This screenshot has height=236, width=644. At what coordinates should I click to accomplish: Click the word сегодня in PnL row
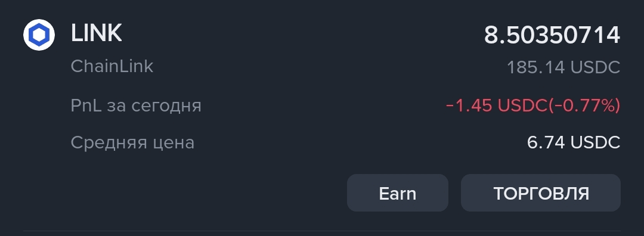point(166,107)
